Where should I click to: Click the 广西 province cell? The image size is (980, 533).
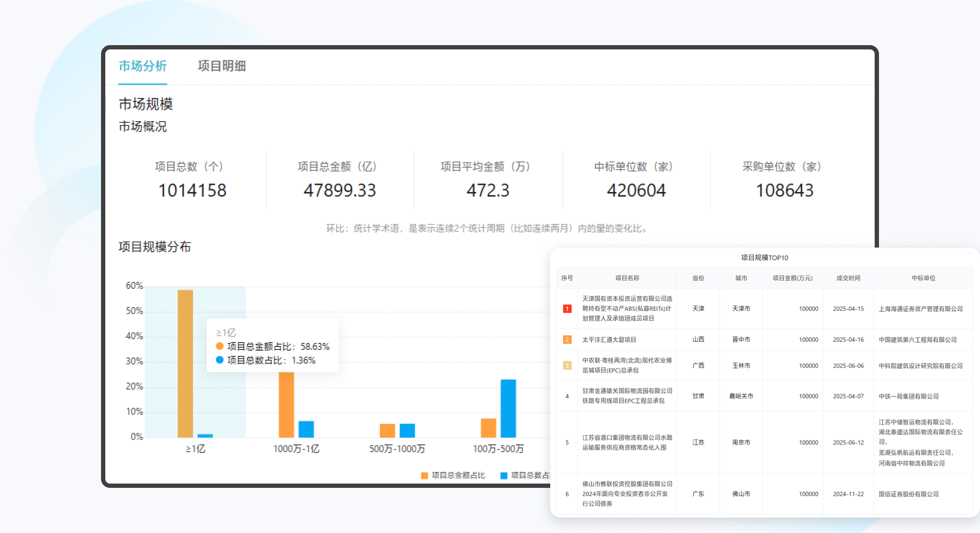(x=698, y=366)
